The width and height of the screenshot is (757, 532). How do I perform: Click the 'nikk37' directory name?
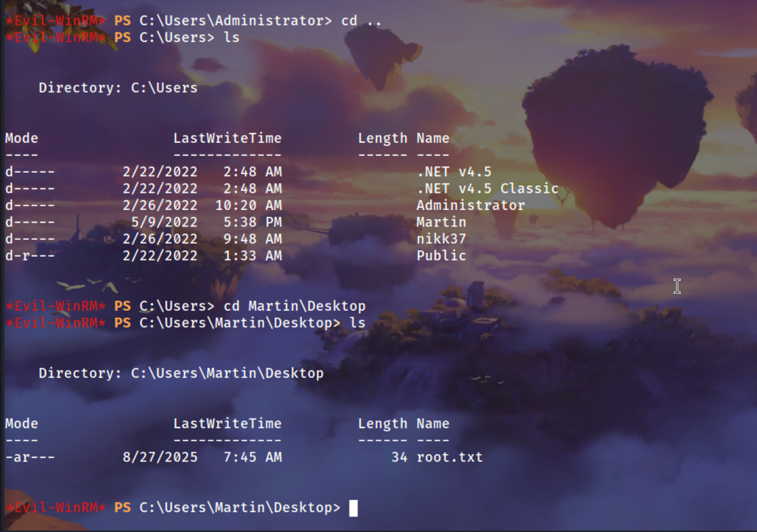441,239
